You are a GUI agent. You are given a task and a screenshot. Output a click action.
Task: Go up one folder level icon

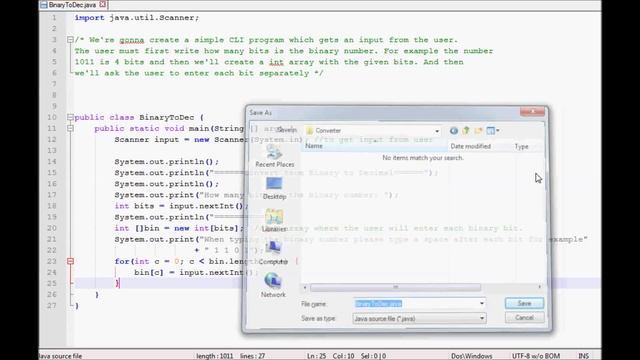[466, 131]
